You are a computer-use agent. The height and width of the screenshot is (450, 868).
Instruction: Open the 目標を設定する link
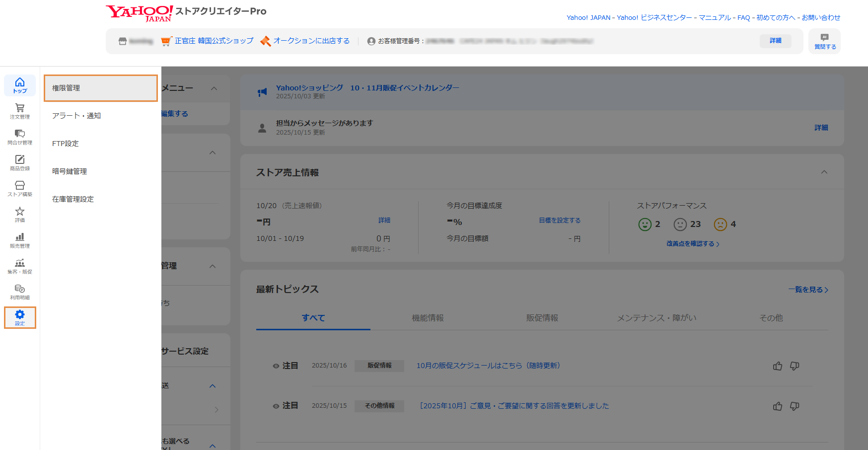(x=560, y=221)
